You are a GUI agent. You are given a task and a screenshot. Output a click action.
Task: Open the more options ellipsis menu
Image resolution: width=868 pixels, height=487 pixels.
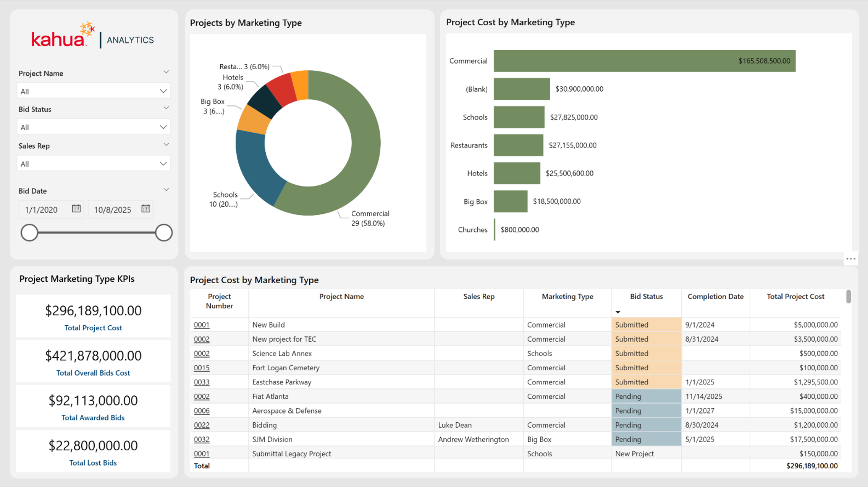pyautogui.click(x=851, y=259)
